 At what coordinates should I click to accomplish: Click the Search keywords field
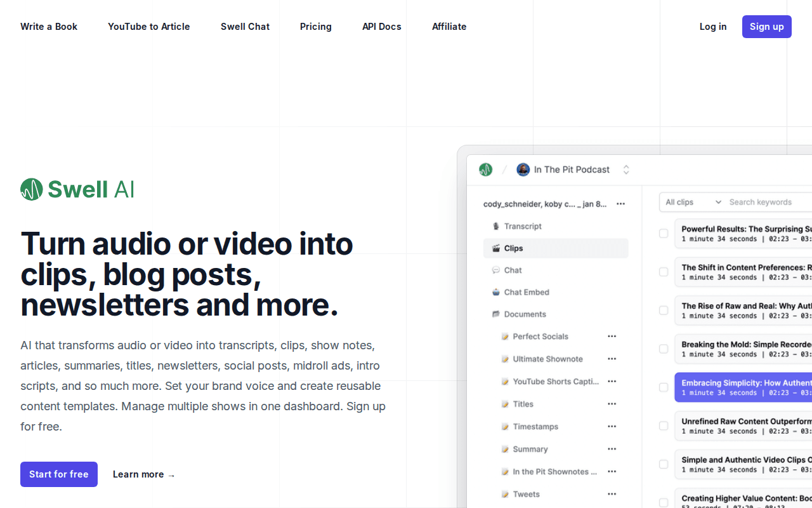tap(769, 202)
